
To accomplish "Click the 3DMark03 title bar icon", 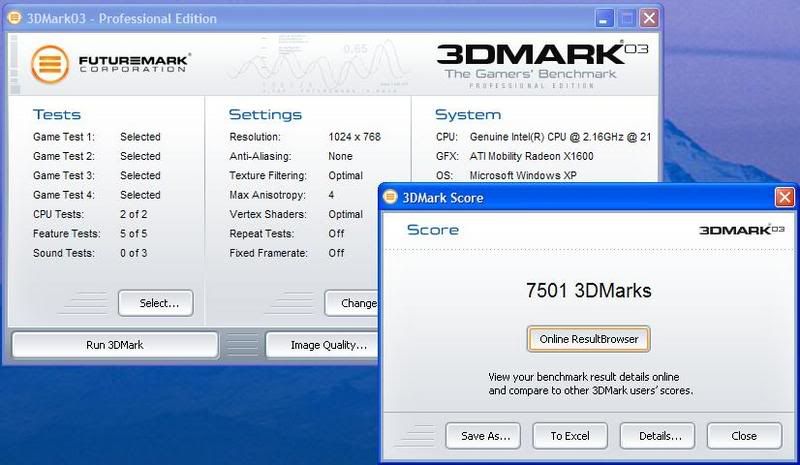I will [14, 18].
